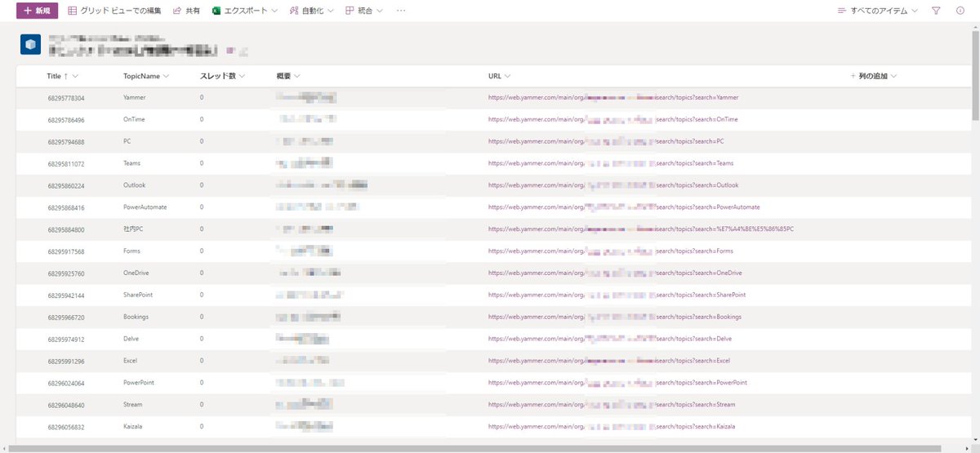Click the Forms topic name cell
The height and width of the screenshot is (453, 980).
coord(132,251)
